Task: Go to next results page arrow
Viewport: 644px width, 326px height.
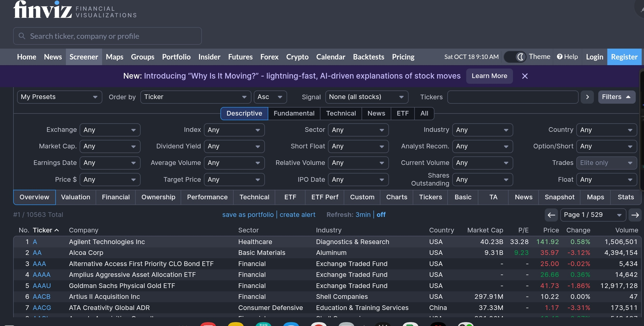Action: click(x=635, y=215)
